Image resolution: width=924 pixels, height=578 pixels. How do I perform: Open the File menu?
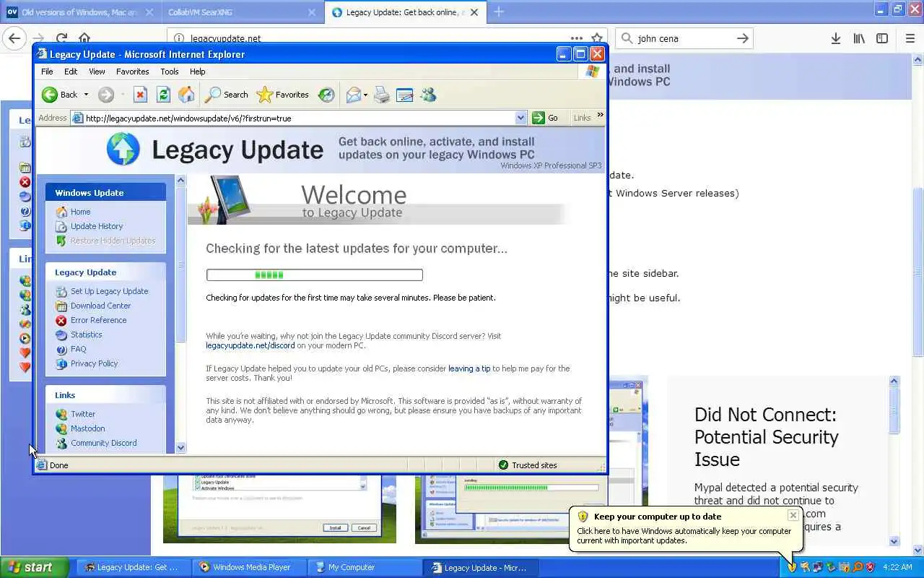pos(47,72)
